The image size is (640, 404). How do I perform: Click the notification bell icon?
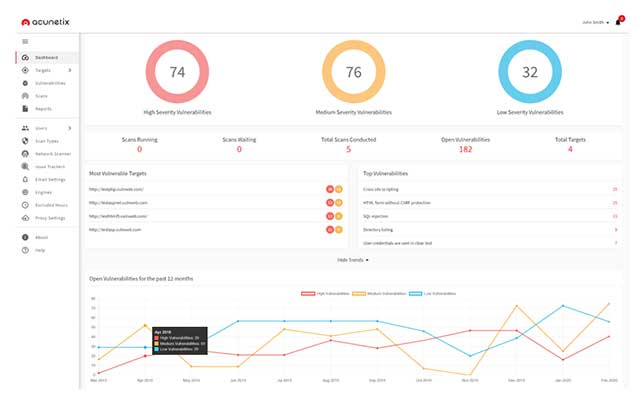[x=618, y=22]
